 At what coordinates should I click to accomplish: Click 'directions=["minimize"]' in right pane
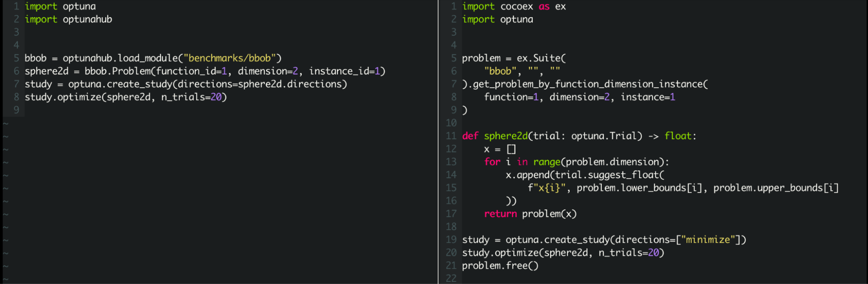[x=678, y=240]
